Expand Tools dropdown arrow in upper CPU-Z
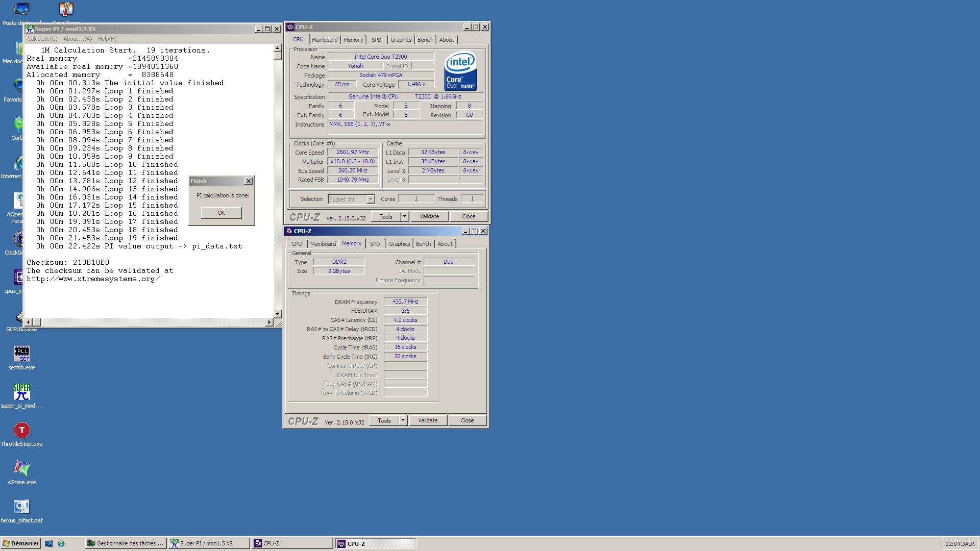The width and height of the screenshot is (980, 551). [405, 216]
